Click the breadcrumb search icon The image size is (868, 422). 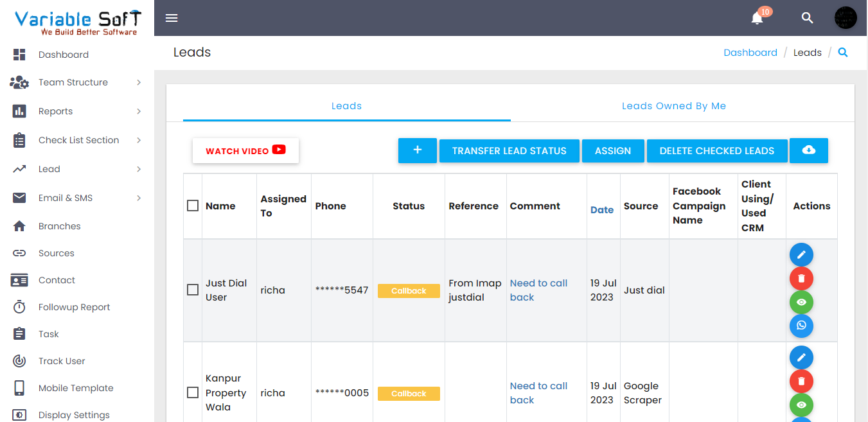(843, 53)
